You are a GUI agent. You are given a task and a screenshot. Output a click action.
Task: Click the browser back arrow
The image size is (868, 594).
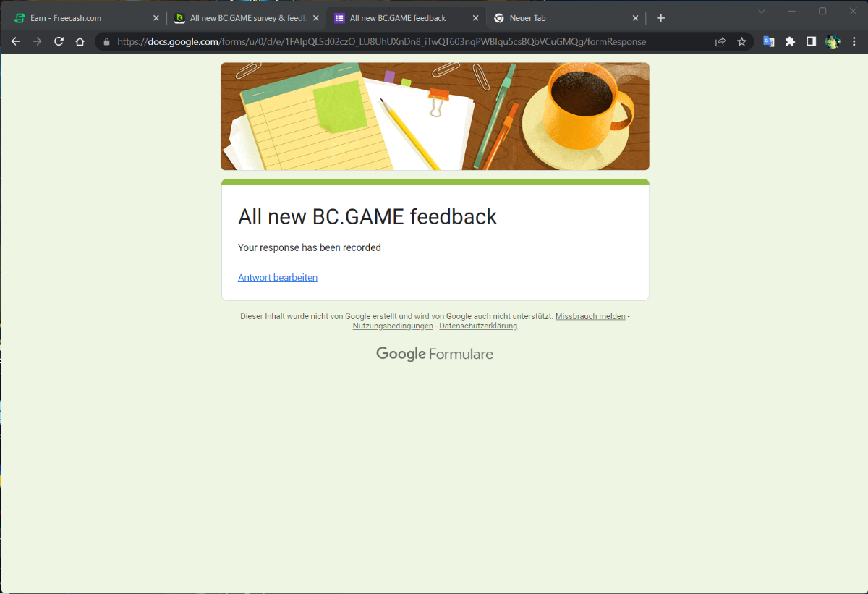tap(16, 42)
